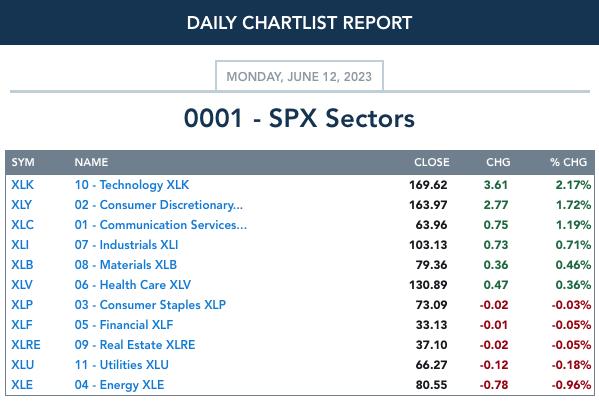Open 02 - Consumer Discretionary chart link
This screenshot has height=402, width=599.
(x=159, y=205)
